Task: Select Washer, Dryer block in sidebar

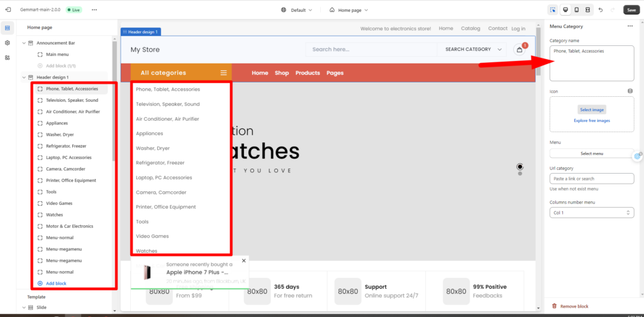Action: 60,135
